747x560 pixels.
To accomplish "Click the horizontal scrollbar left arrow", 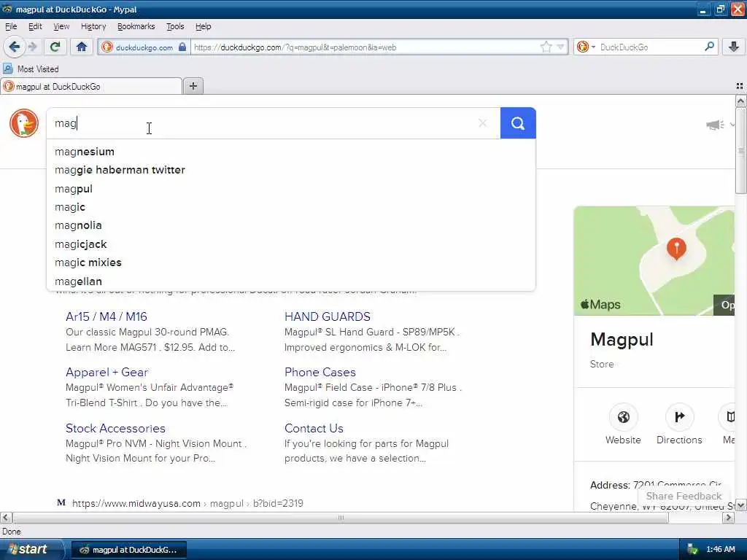I will point(6,518).
